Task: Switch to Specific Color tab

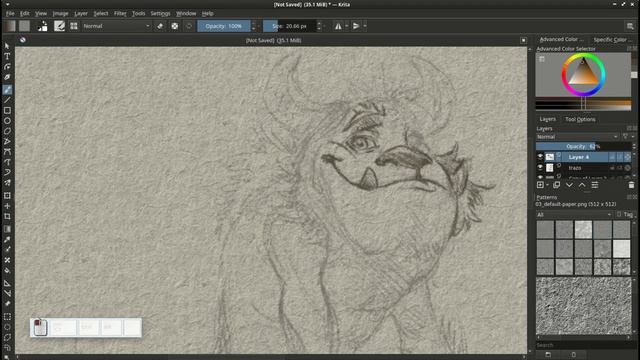Action: pos(612,40)
